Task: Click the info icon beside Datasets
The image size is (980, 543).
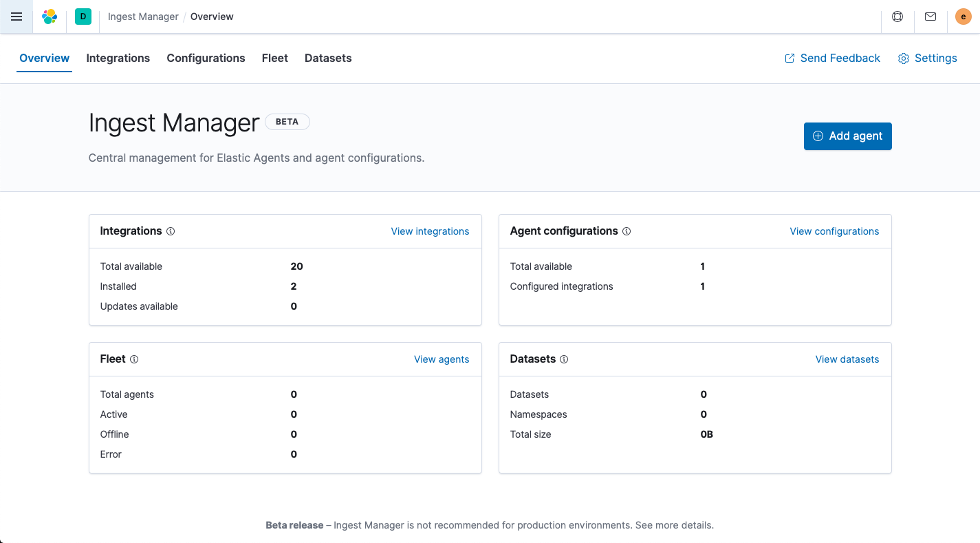Action: point(565,359)
